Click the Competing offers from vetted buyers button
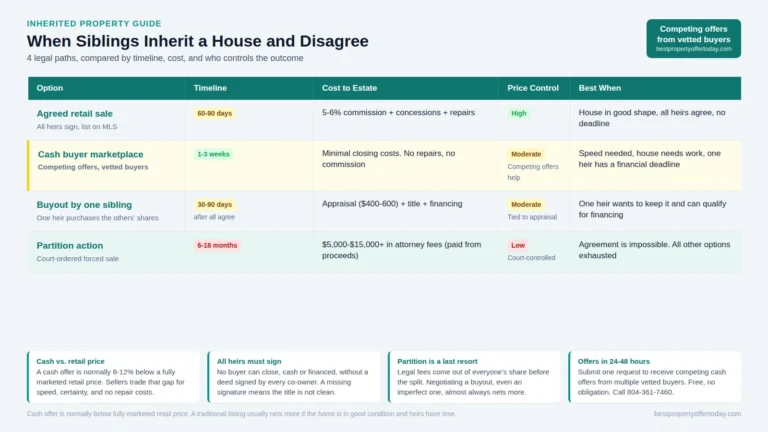Image resolution: width=768 pixels, height=432 pixels. (693, 39)
